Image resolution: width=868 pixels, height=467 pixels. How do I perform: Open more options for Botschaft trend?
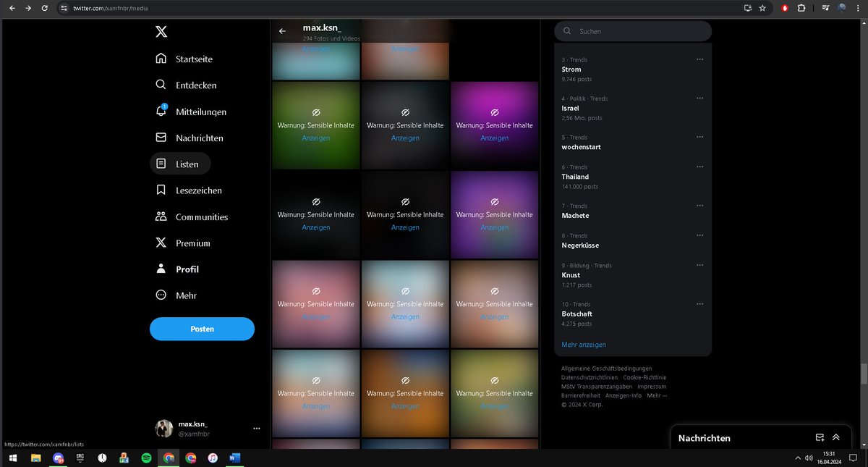[x=699, y=304]
